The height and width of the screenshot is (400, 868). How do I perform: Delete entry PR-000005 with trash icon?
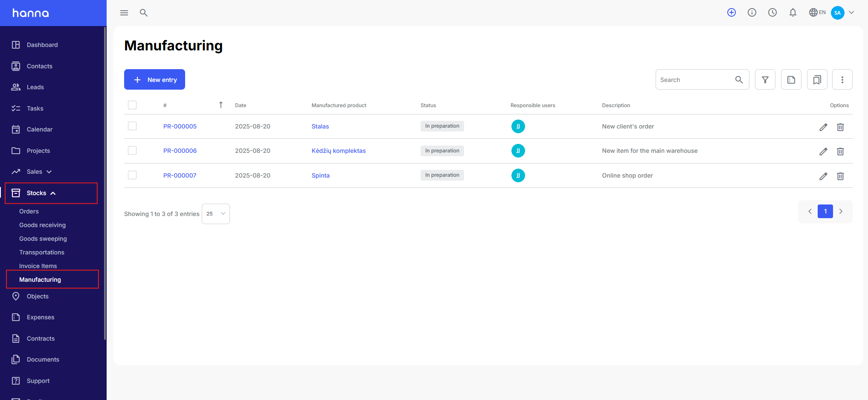tap(840, 127)
